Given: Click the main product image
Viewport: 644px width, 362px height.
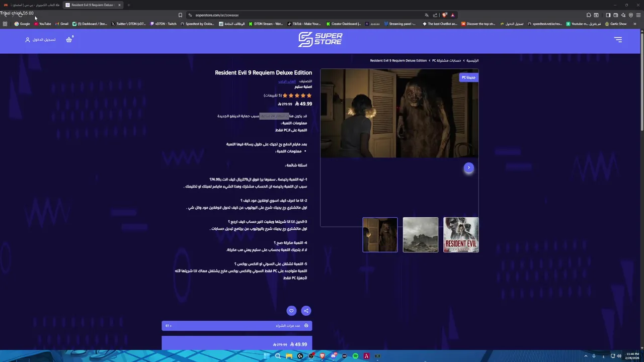Looking at the screenshot, I should [x=399, y=113].
